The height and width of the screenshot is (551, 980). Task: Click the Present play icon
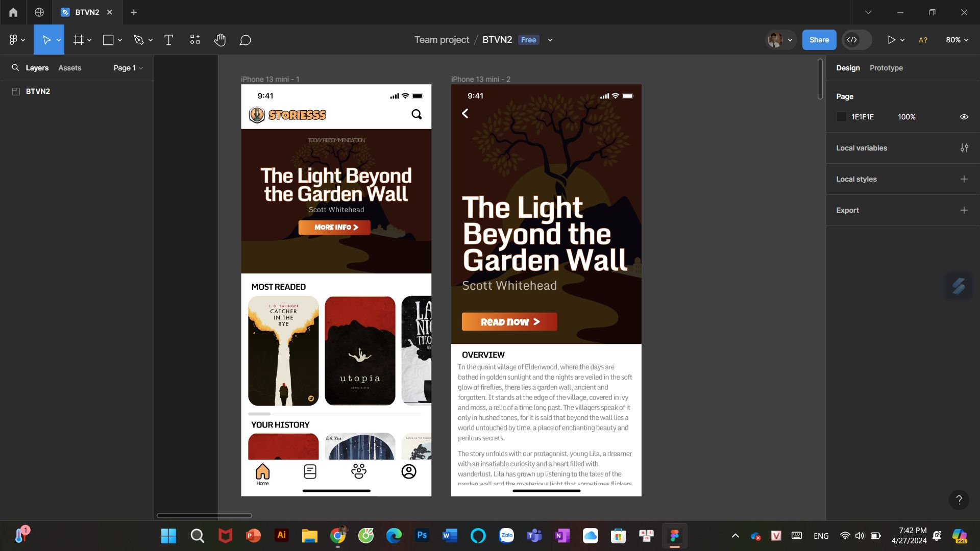point(891,40)
